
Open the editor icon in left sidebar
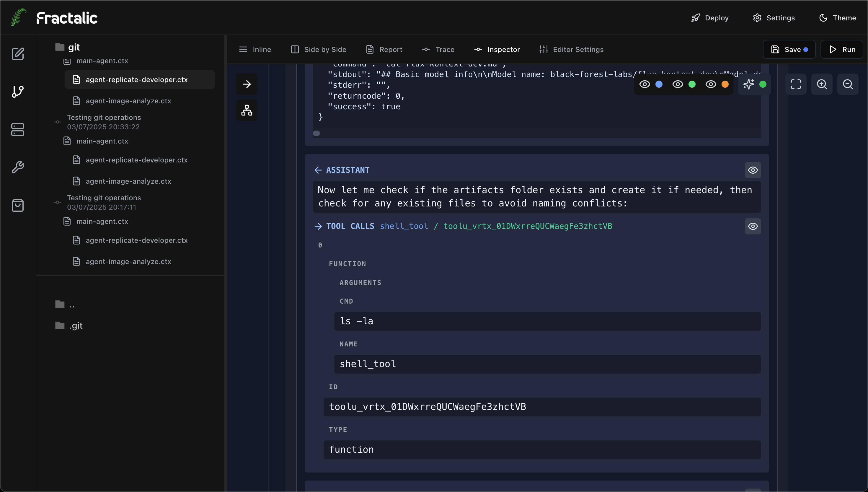[17, 53]
